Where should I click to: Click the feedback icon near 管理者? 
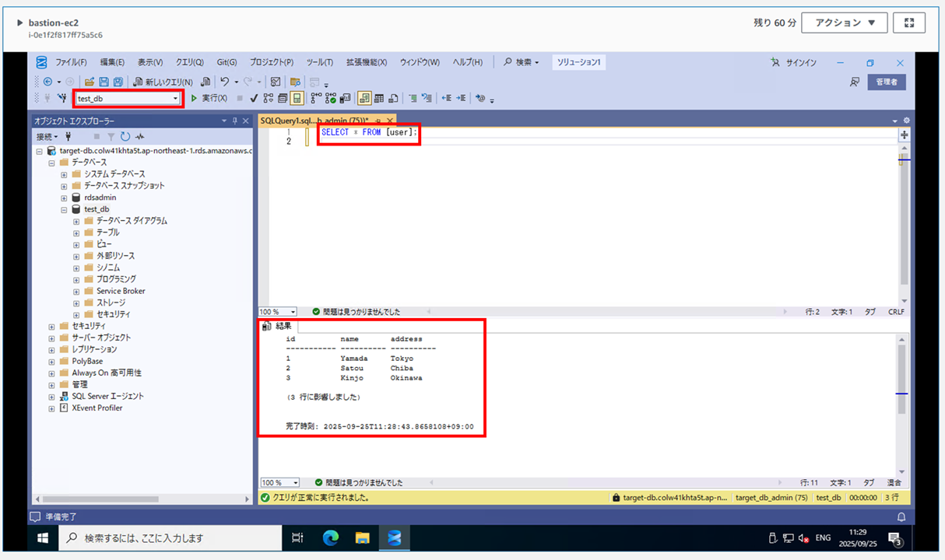[x=854, y=82]
